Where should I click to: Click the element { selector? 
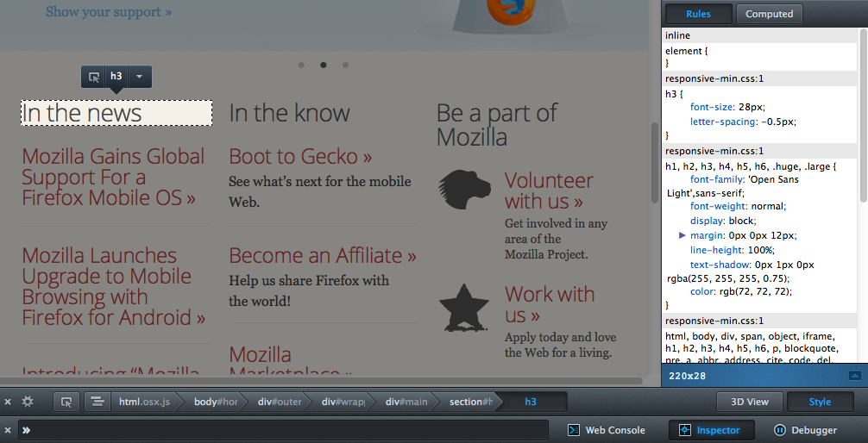pyautogui.click(x=687, y=51)
